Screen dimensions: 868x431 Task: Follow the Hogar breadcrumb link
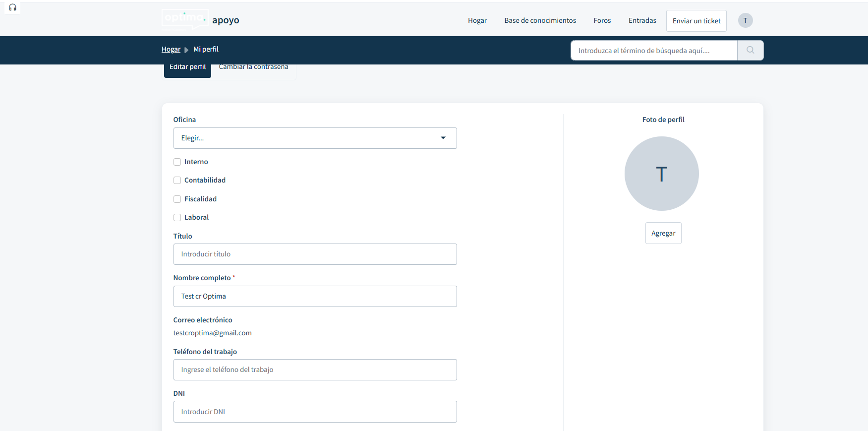[x=171, y=49]
